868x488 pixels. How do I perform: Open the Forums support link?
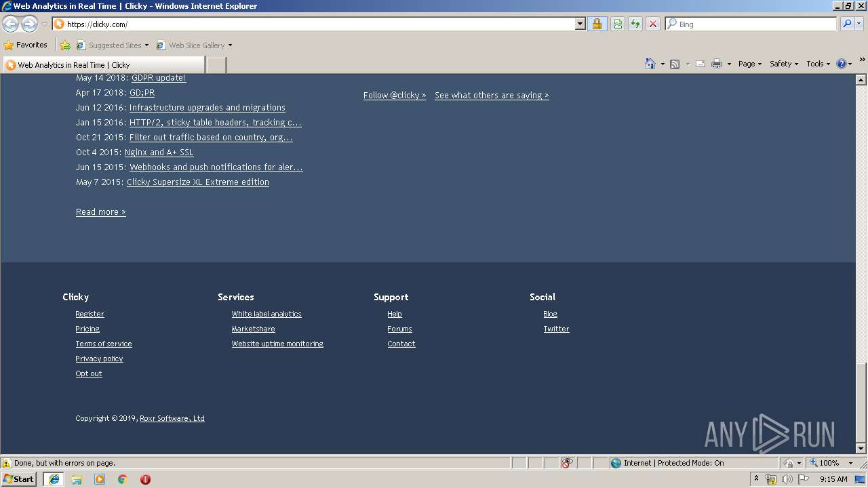pos(399,329)
